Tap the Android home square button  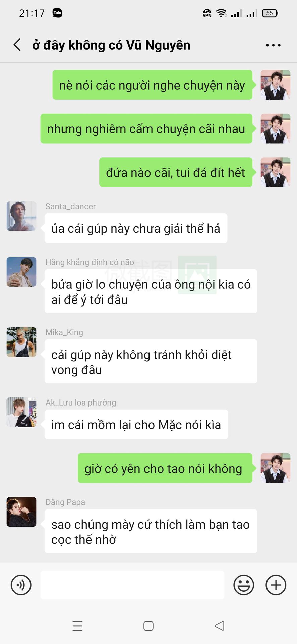coord(148,626)
